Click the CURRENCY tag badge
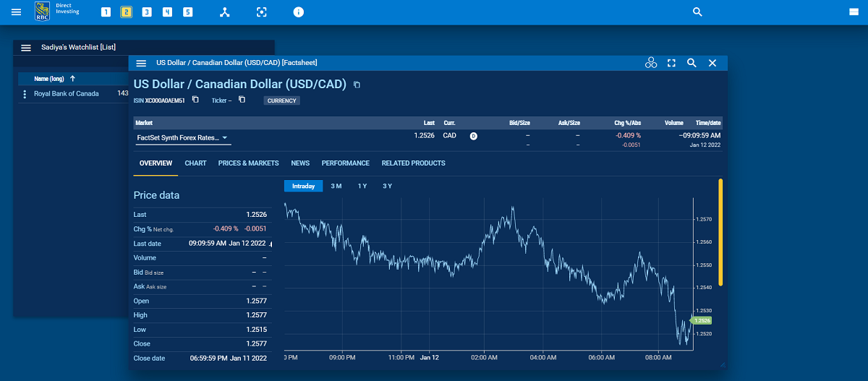 click(x=282, y=100)
